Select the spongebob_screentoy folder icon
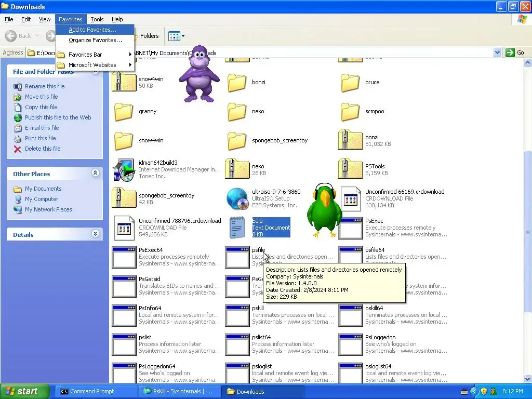532x399 pixels. point(236,141)
